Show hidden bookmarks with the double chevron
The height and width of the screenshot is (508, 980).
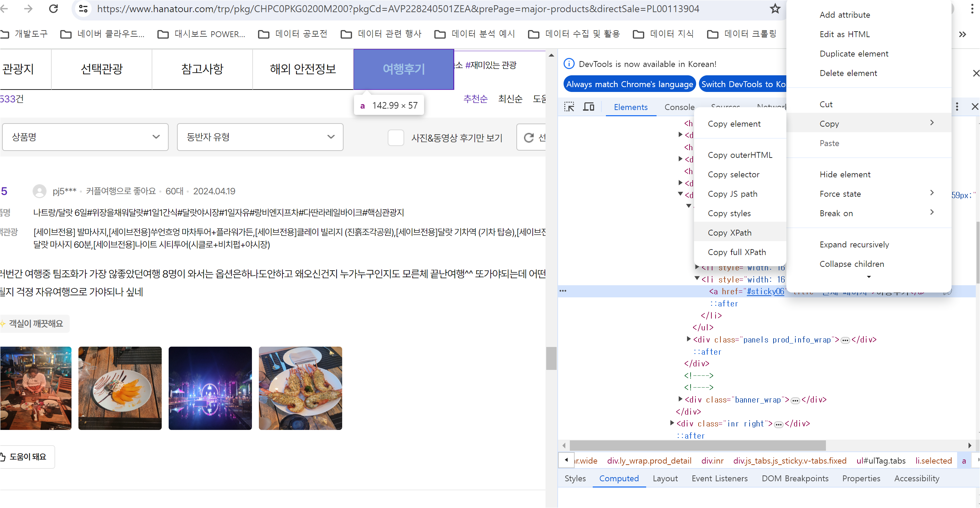(962, 34)
